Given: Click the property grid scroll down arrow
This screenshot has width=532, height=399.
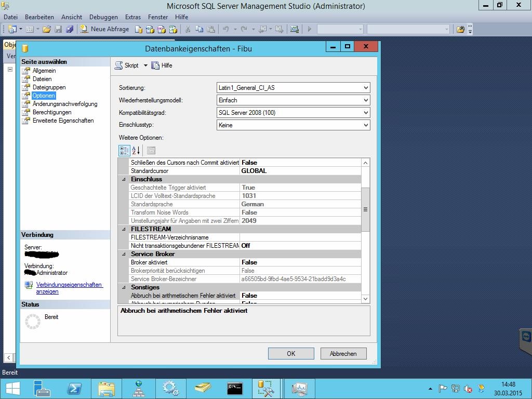Looking at the screenshot, I should tap(365, 299).
